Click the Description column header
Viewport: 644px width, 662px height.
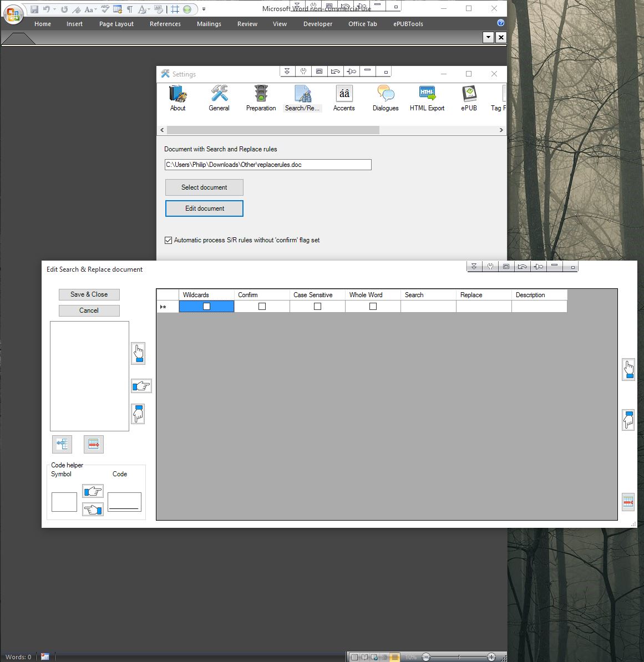click(x=539, y=295)
